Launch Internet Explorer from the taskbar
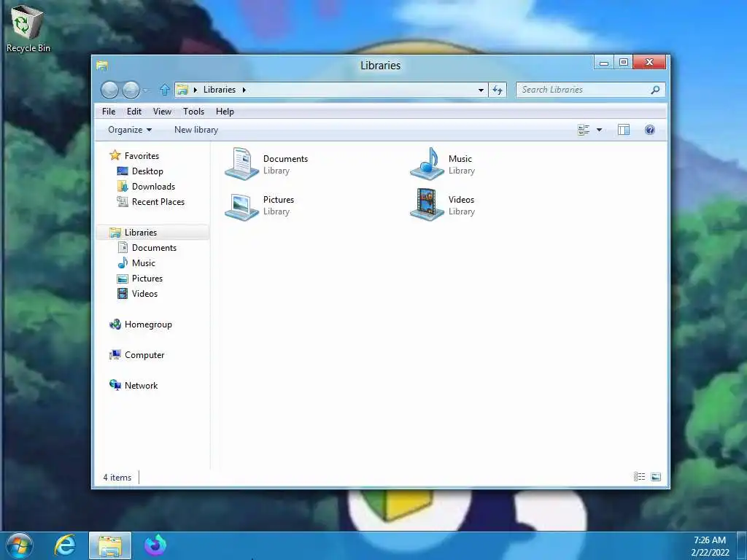 point(65,545)
